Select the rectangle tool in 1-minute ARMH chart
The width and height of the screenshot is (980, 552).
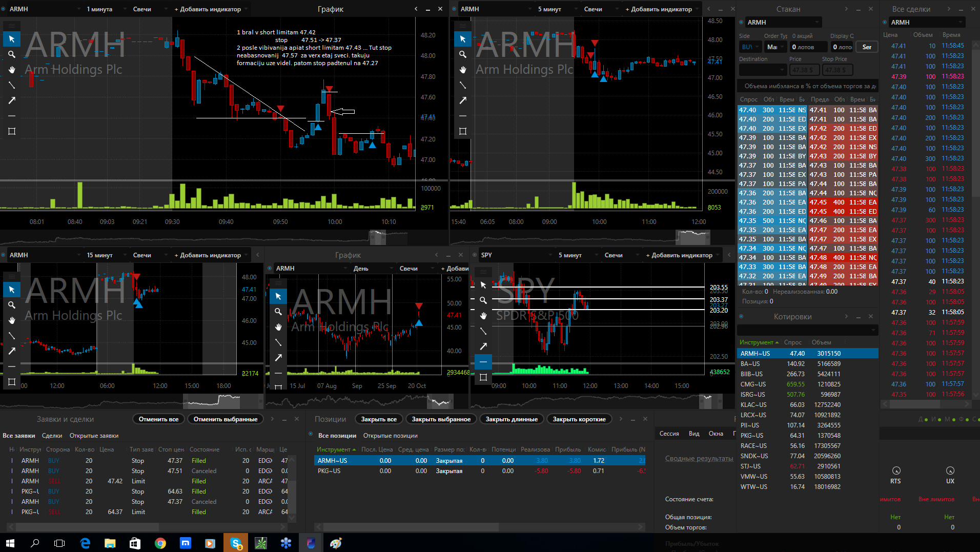coord(11,131)
